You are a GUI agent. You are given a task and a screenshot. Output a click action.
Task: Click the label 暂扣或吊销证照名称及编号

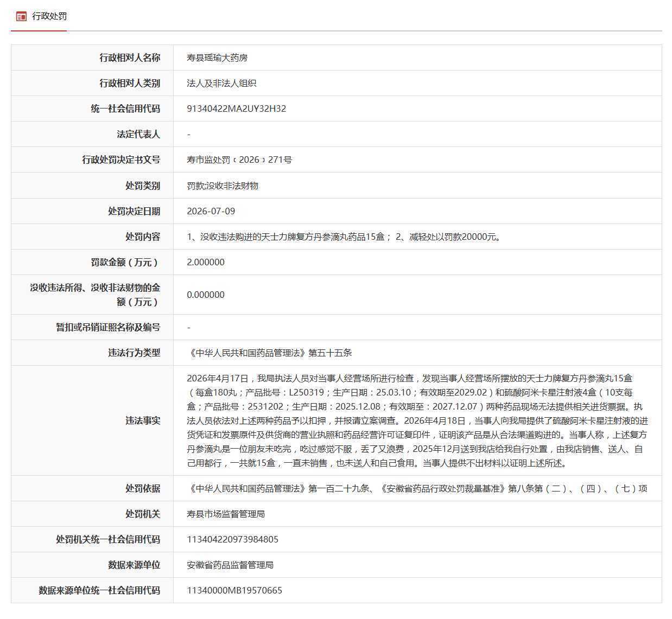click(108, 327)
